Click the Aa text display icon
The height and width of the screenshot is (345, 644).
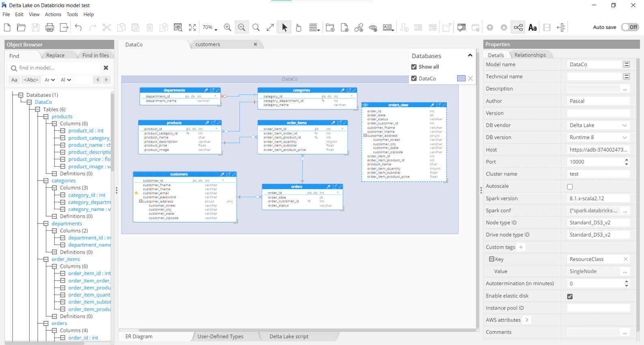coord(532,27)
